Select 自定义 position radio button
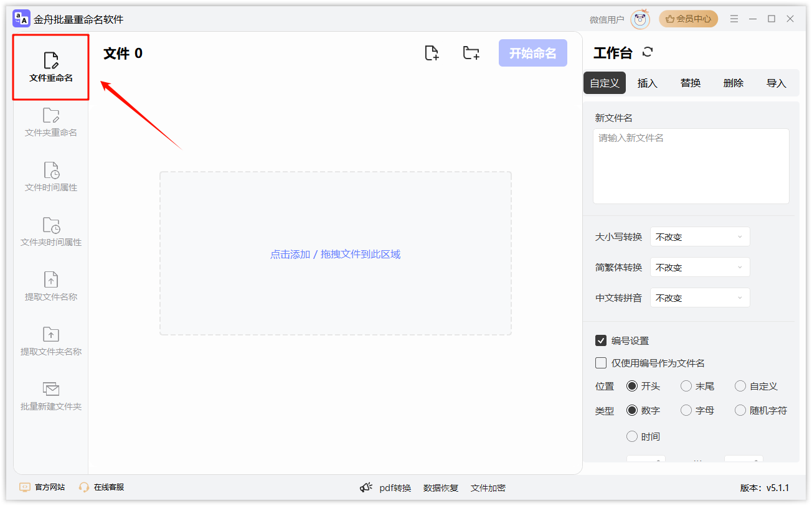812x506 pixels. point(740,386)
